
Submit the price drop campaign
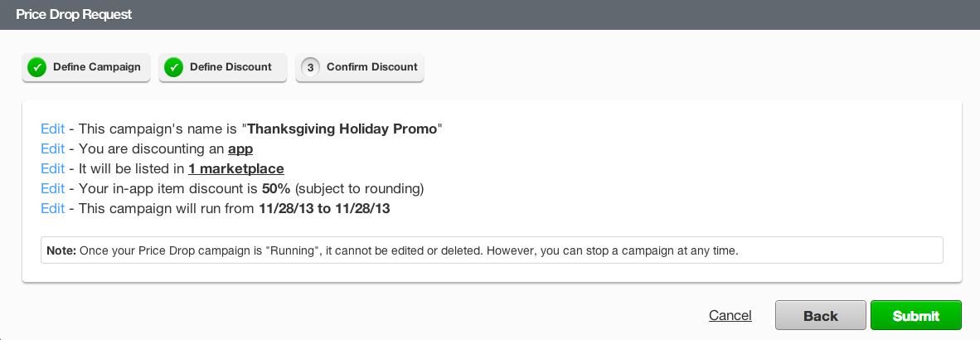[915, 316]
